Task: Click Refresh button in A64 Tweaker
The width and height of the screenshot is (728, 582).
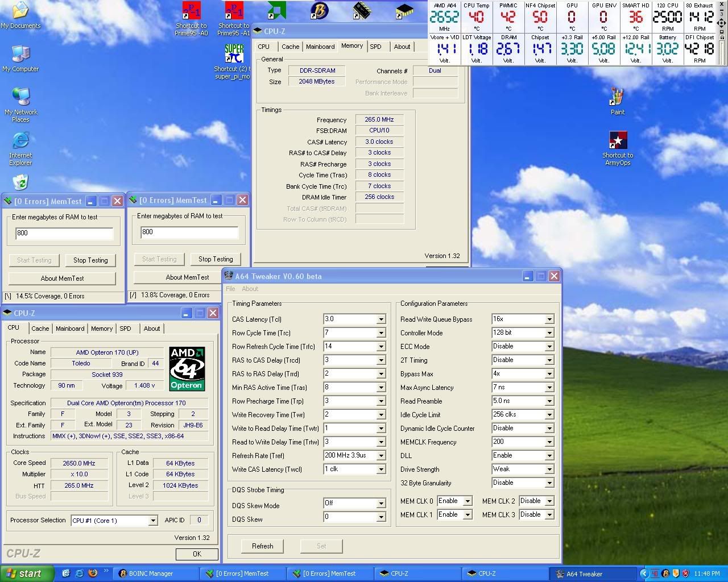Action: [x=263, y=546]
